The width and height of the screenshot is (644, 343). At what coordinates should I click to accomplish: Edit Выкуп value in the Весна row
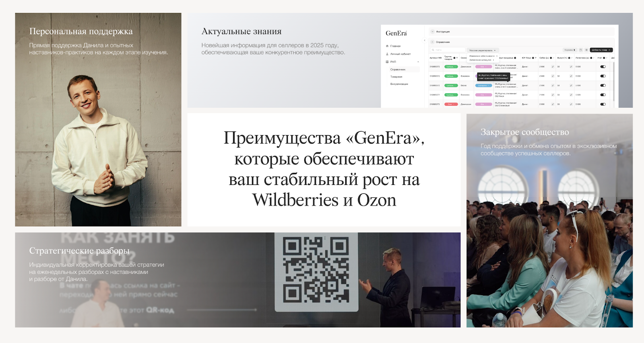tap(571, 85)
